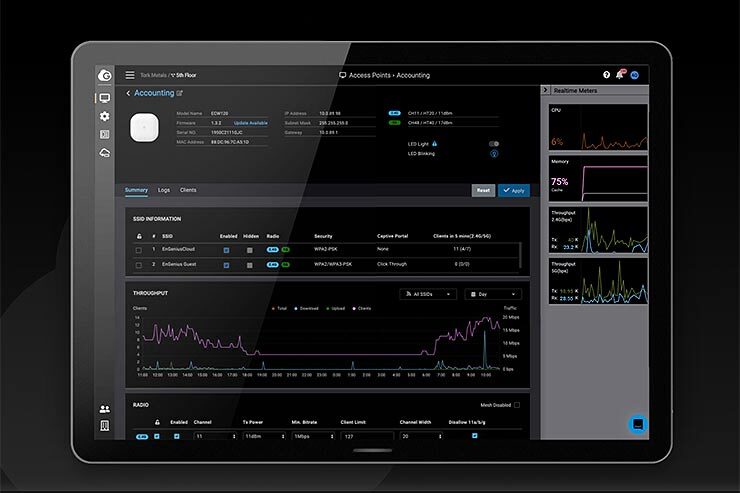
Task: Open the help question mark icon
Action: (x=606, y=75)
